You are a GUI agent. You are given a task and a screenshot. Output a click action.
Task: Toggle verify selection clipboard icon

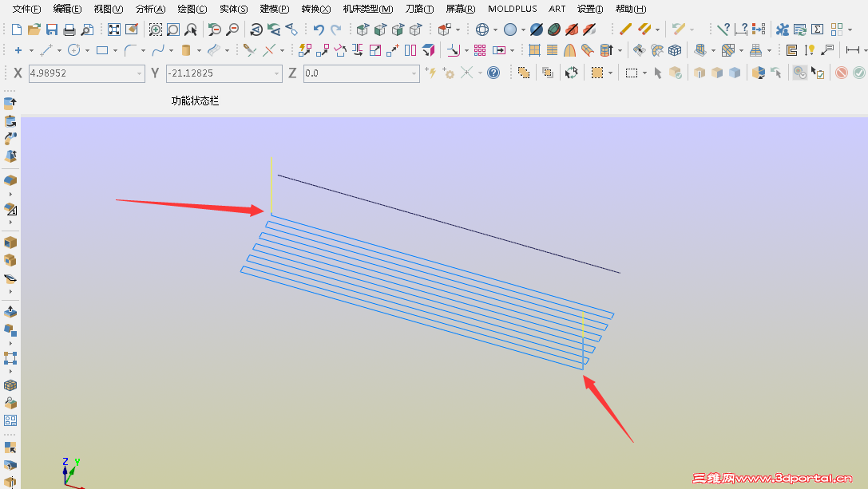(818, 73)
